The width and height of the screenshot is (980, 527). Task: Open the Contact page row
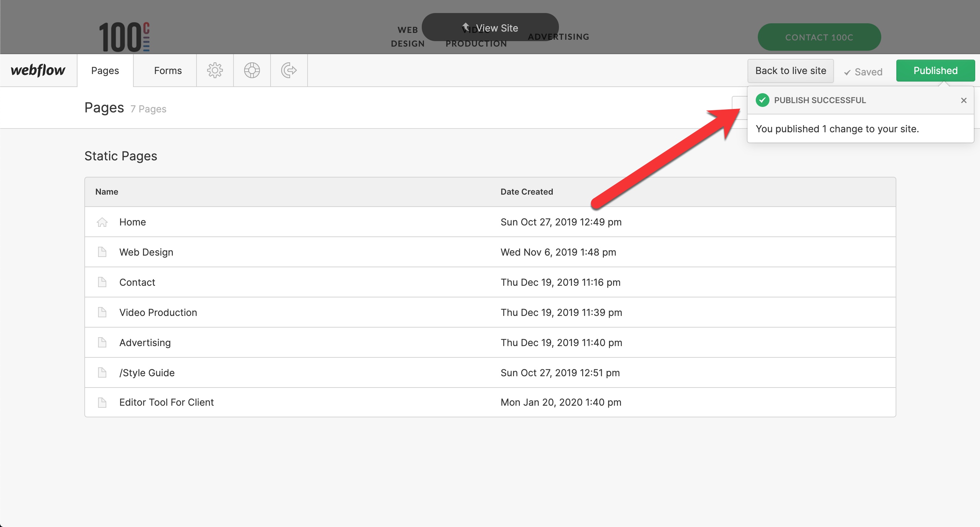490,282
